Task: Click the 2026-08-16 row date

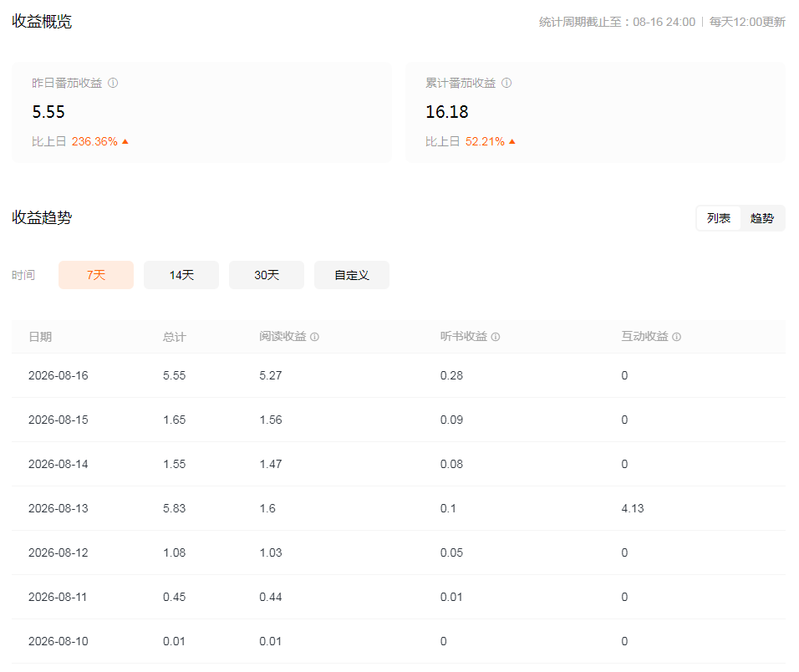Action: pyautogui.click(x=59, y=375)
